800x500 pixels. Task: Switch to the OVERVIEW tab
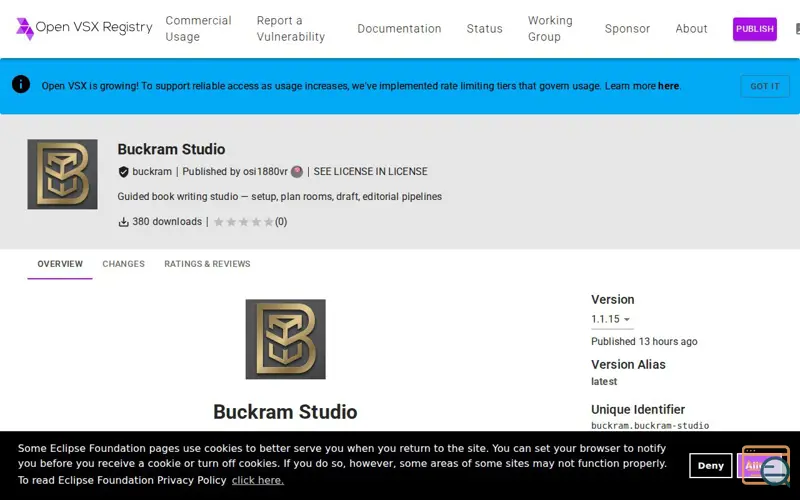coord(60,264)
